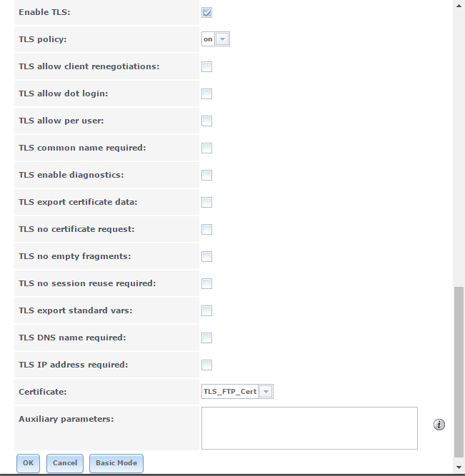
Task: Tick TLS allow dot login checkbox
Action: [206, 93]
